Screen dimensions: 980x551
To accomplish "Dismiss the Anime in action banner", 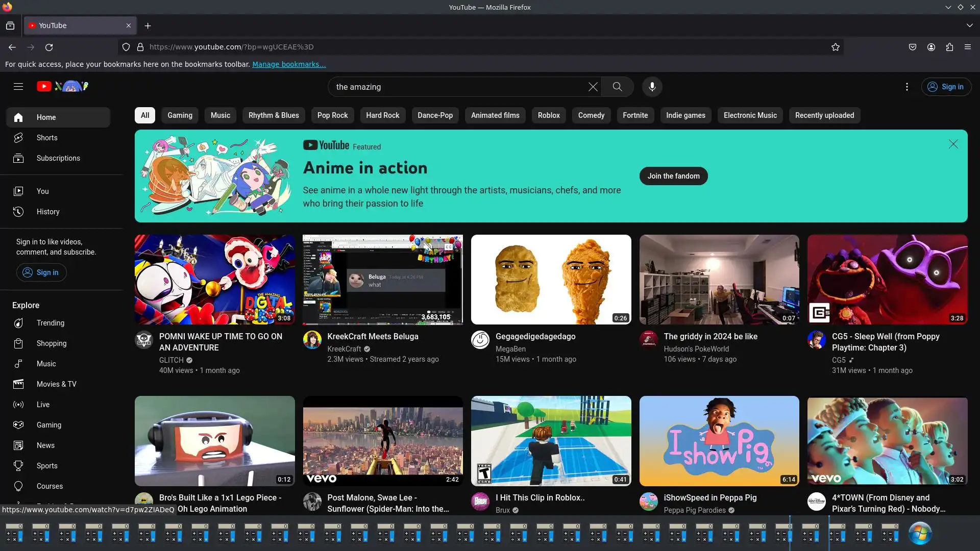I will pos(953,144).
